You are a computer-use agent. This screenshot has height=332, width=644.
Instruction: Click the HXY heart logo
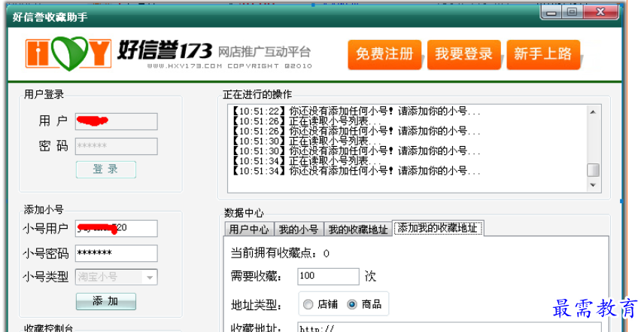(68, 53)
